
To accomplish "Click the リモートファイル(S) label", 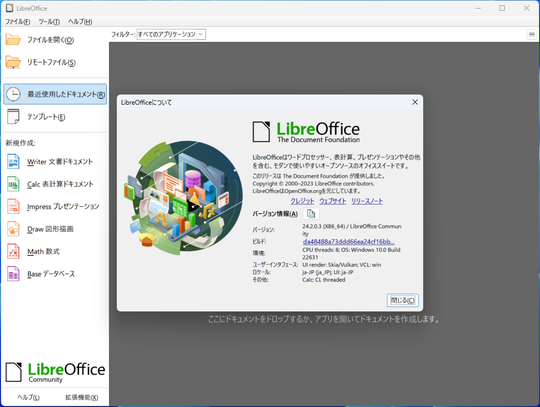I will (51, 62).
